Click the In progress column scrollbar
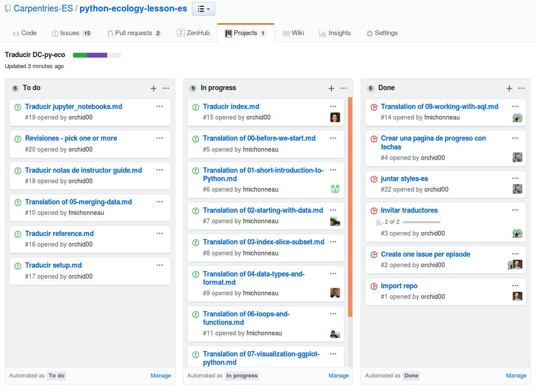 tap(350, 207)
